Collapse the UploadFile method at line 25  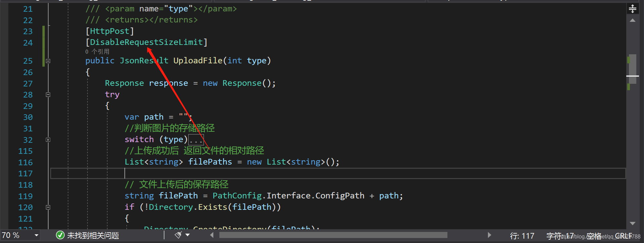[x=48, y=61]
